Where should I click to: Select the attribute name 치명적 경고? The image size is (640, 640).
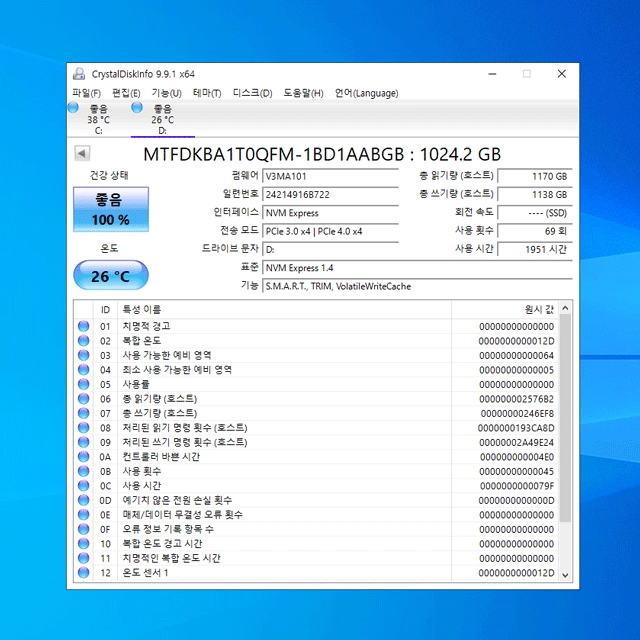(x=146, y=326)
